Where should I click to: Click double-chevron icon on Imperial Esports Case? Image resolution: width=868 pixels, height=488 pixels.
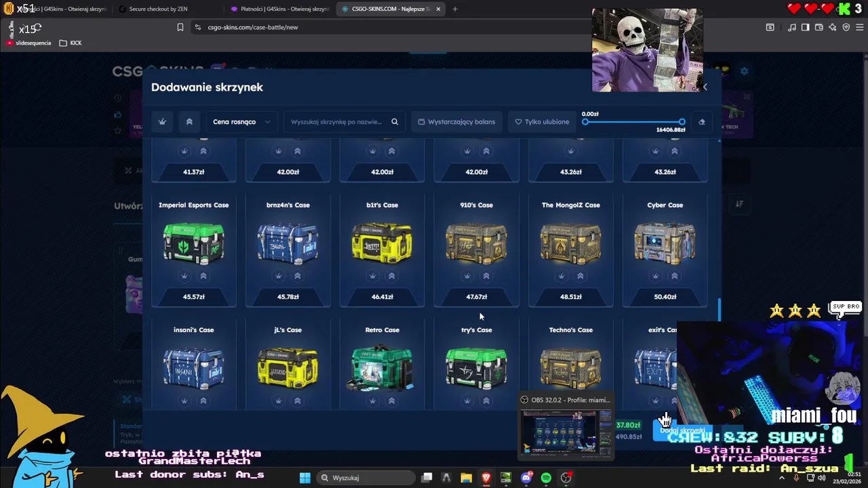203,276
